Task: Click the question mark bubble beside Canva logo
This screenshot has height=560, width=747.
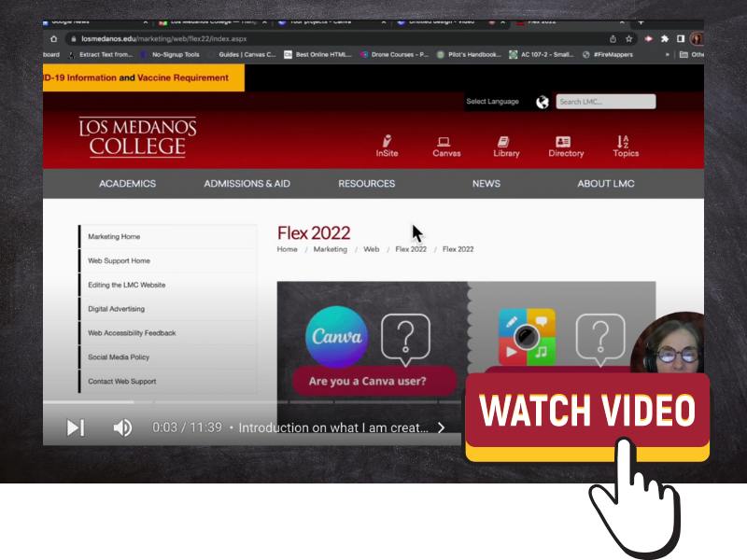Action: pyautogui.click(x=406, y=340)
